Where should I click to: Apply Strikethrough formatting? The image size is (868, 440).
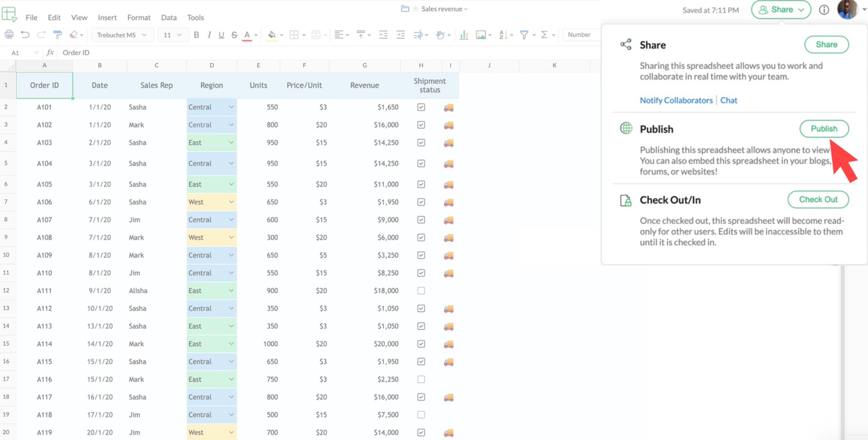click(234, 35)
